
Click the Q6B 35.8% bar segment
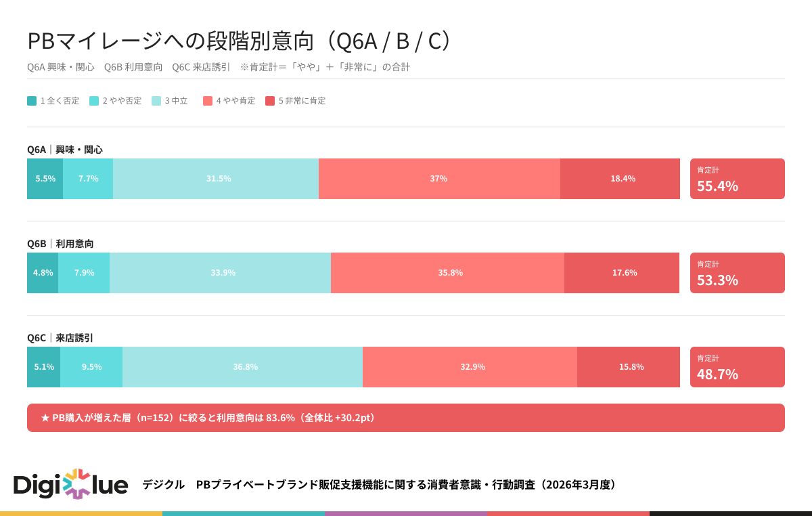click(447, 273)
